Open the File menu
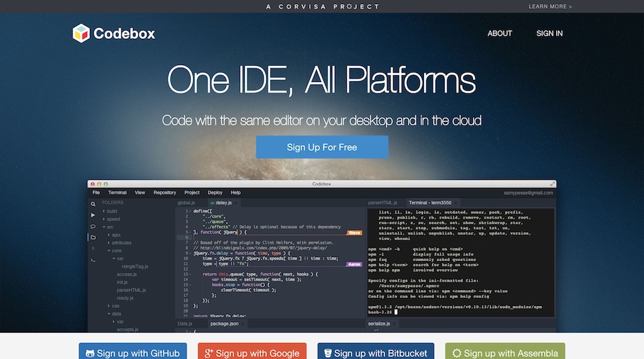The height and width of the screenshot is (359, 644). coord(96,193)
